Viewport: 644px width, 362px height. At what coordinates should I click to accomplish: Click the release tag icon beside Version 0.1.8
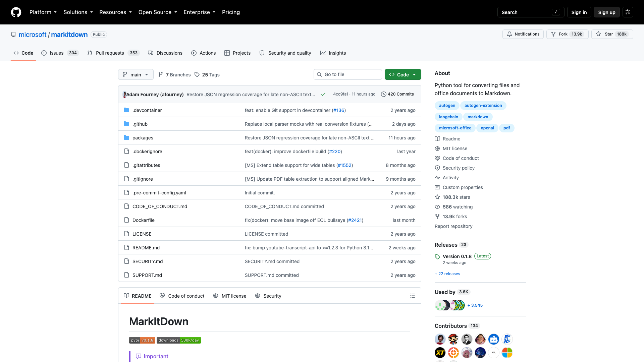(x=437, y=257)
